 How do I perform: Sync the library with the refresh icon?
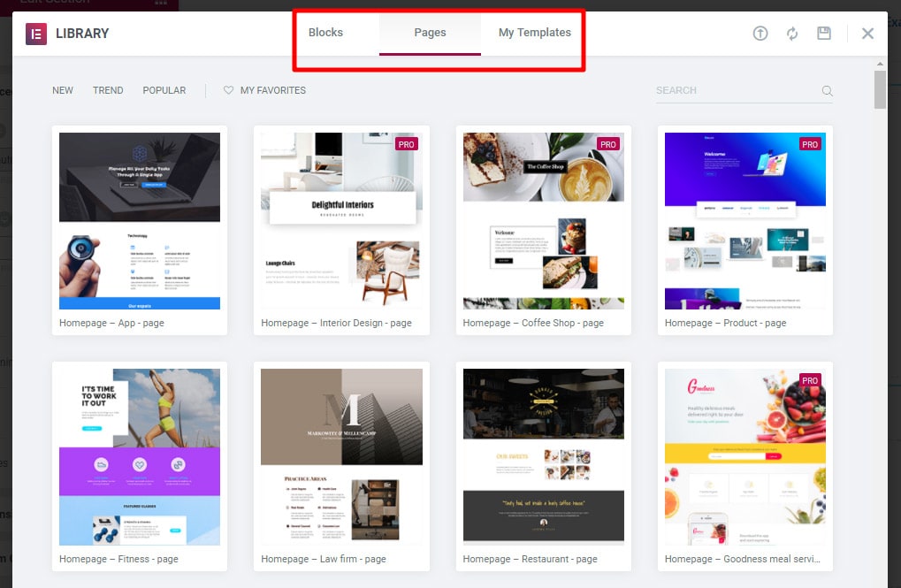[x=792, y=34]
